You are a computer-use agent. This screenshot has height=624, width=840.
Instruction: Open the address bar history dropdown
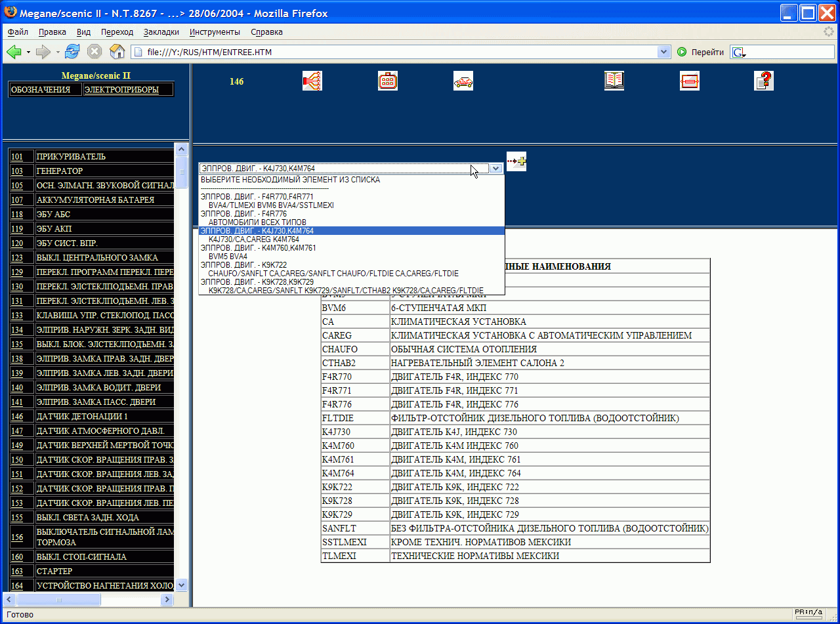pos(663,52)
